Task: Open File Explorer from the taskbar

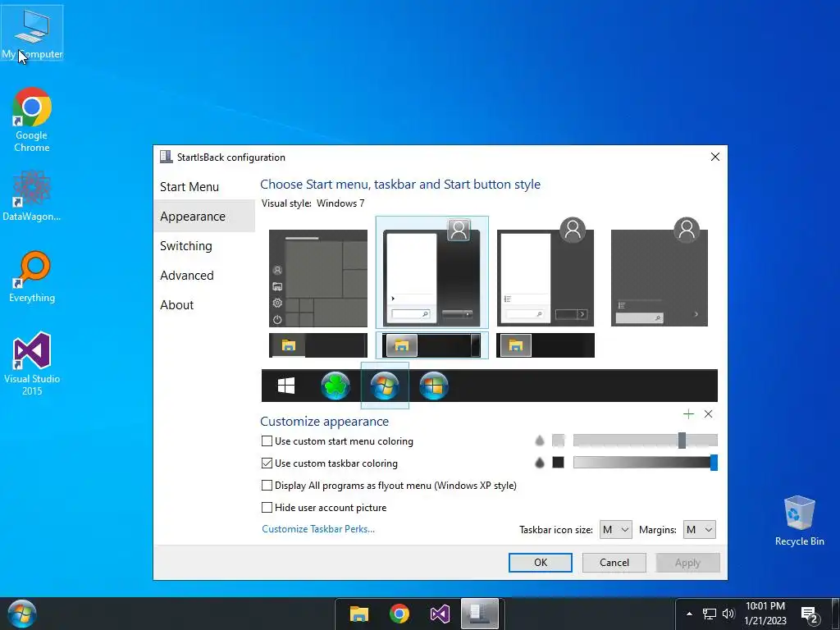Action: coord(359,614)
